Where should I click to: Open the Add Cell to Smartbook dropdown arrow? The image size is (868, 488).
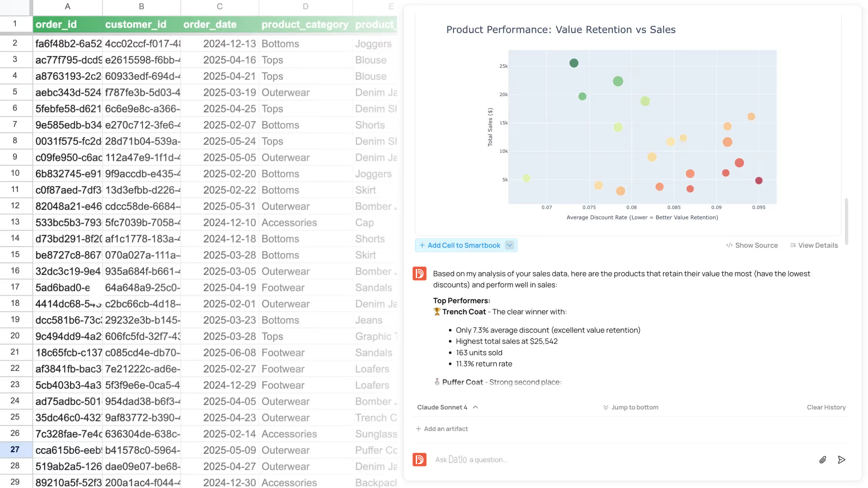(509, 245)
